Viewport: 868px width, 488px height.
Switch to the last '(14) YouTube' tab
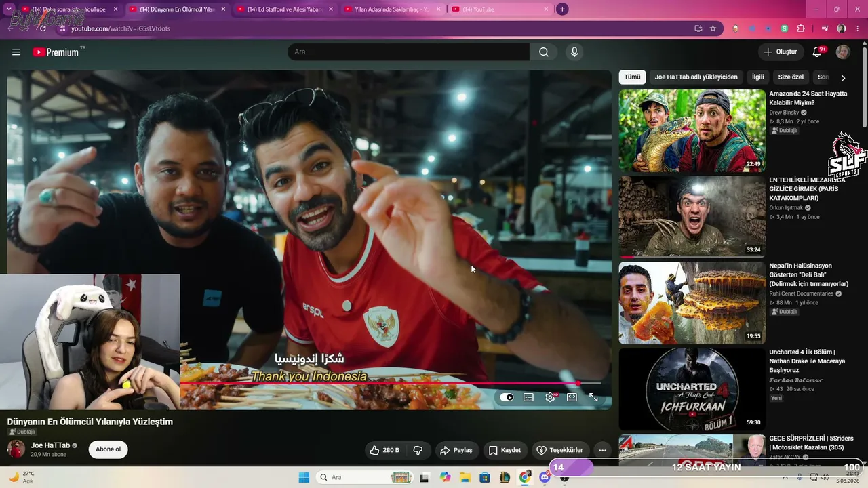click(500, 9)
